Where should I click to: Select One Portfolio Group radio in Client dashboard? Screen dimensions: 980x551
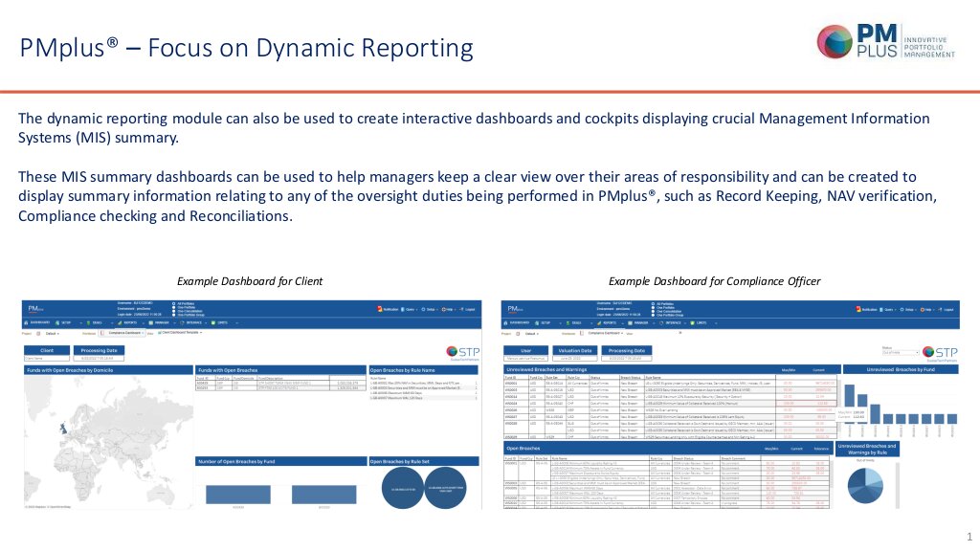[174, 315]
